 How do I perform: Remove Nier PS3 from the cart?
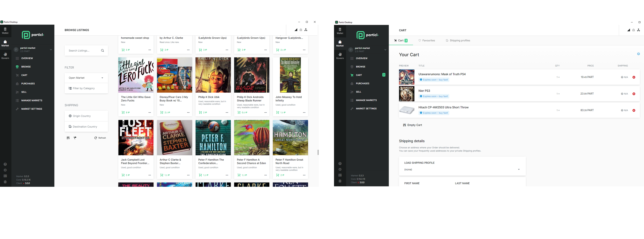tap(634, 94)
